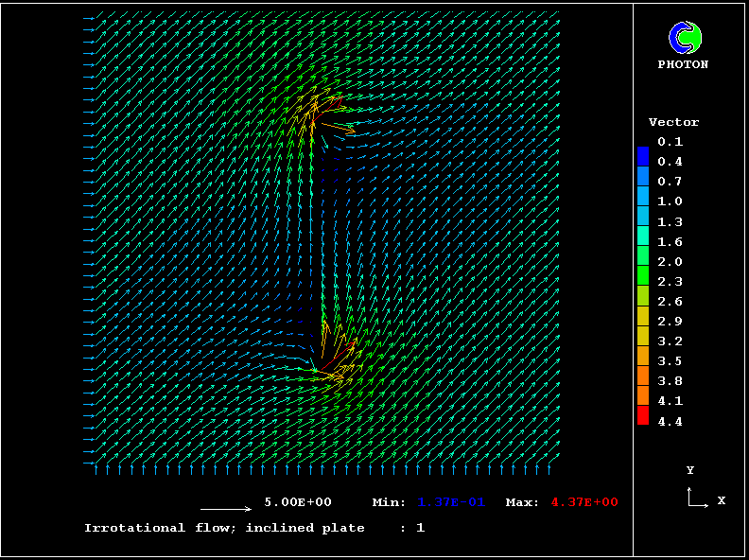This screenshot has height=560, width=749.
Task: Click the red high-velocity arrow at plate's upper tip
Action: click(335, 97)
